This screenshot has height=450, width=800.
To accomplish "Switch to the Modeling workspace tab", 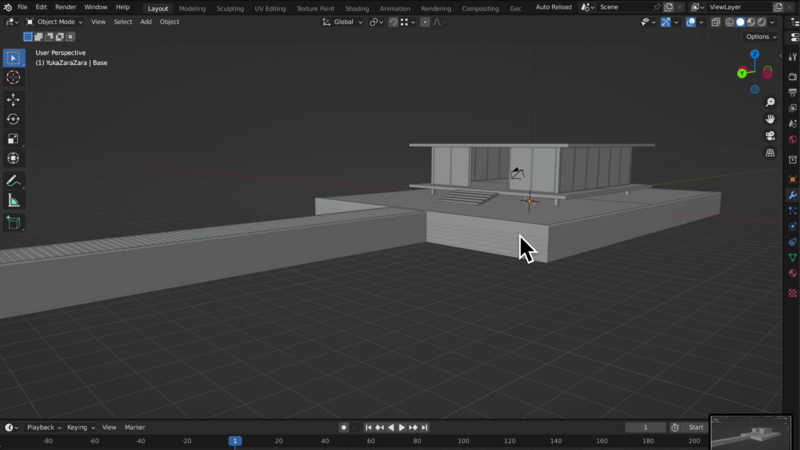I will coord(192,8).
